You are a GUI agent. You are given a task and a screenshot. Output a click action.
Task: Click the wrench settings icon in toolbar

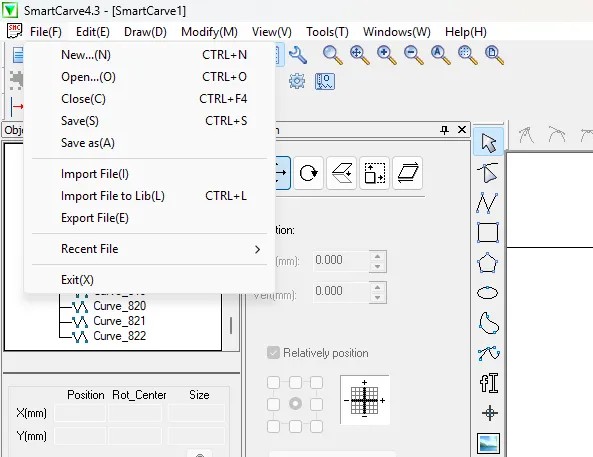pos(298,55)
